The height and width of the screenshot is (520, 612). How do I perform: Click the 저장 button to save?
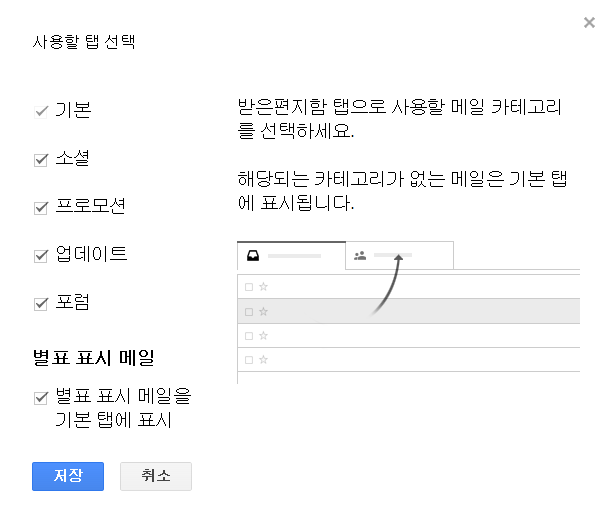(x=68, y=476)
